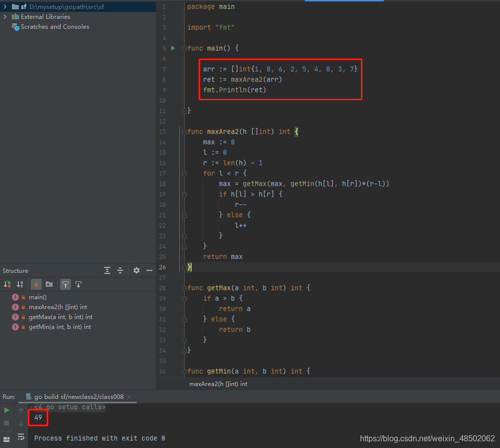Click the l++ statement
500x448 pixels.
240,226
